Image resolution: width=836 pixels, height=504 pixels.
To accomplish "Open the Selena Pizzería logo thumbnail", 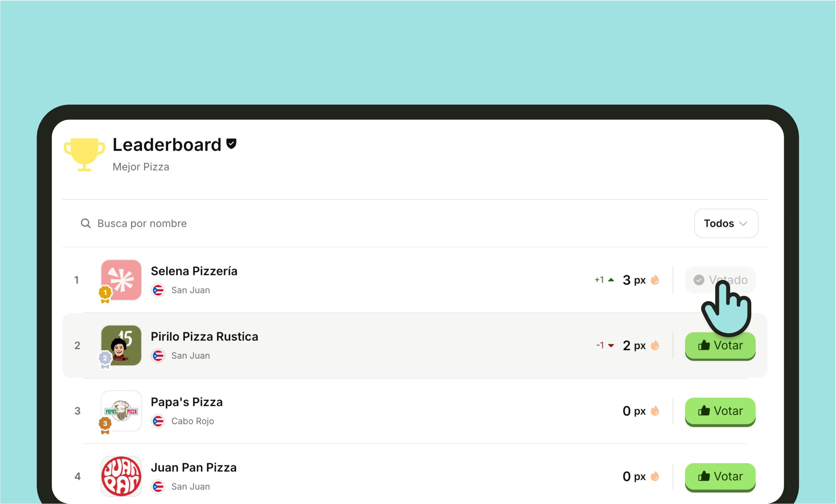I will pos(121,280).
